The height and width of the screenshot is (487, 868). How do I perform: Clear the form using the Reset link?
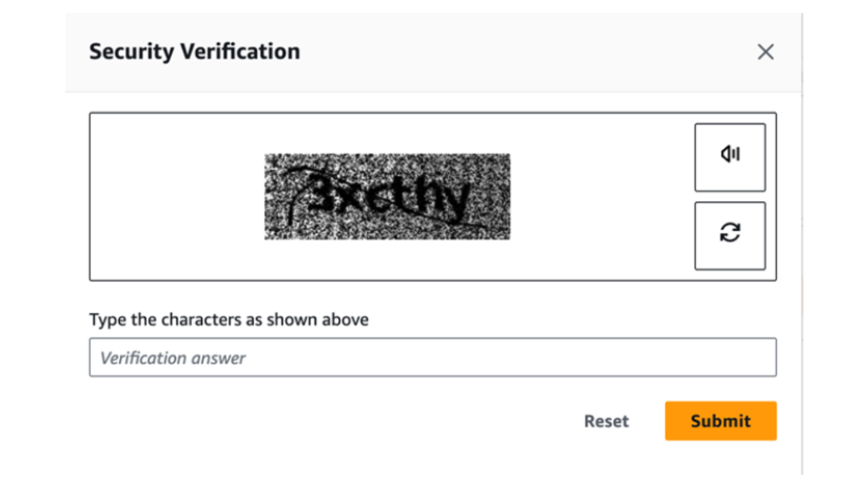point(606,421)
